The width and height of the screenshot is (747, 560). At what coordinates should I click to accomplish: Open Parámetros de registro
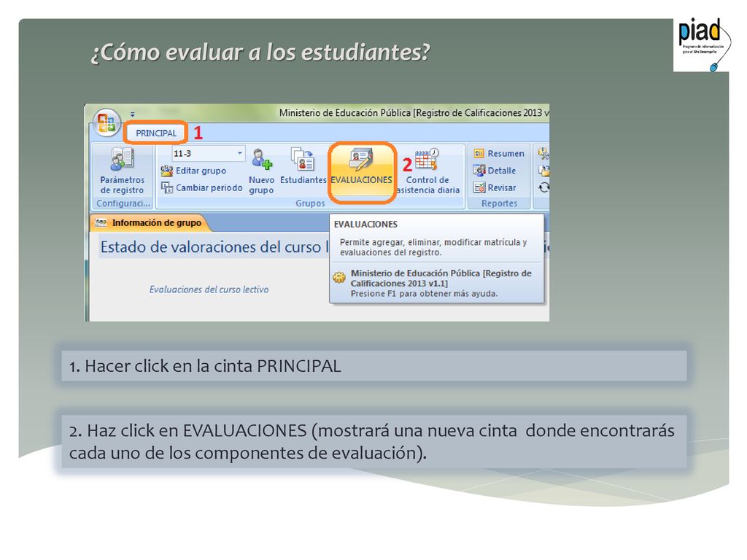[x=122, y=171]
